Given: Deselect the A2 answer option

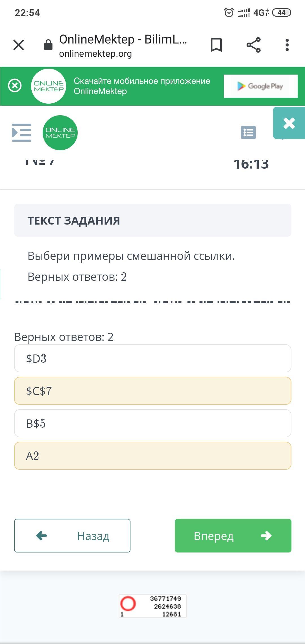Looking at the screenshot, I should click(152, 456).
